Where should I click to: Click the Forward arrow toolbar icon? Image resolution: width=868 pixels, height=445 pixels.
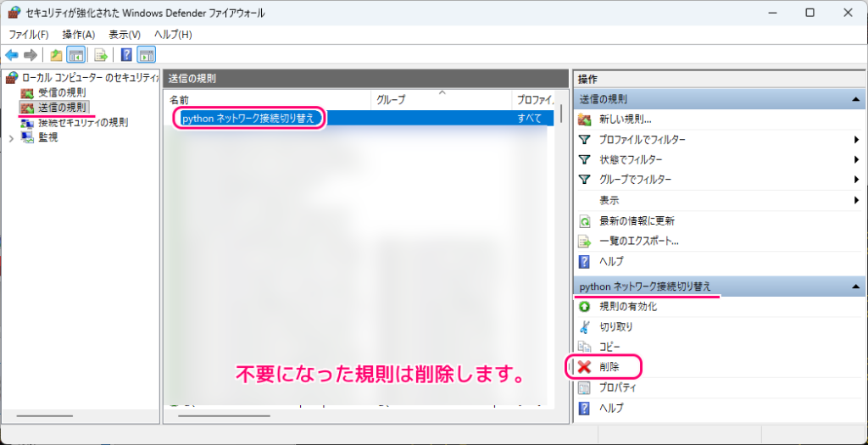(x=31, y=55)
